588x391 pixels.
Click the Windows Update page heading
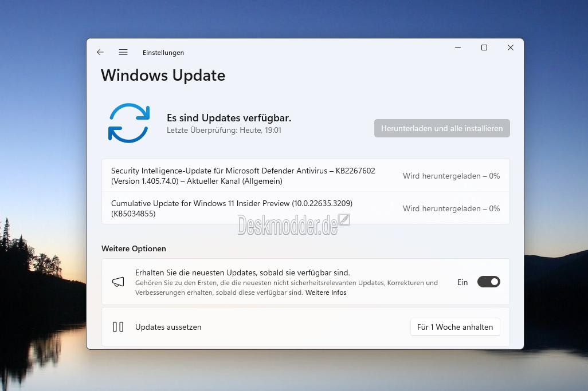pyautogui.click(x=163, y=75)
